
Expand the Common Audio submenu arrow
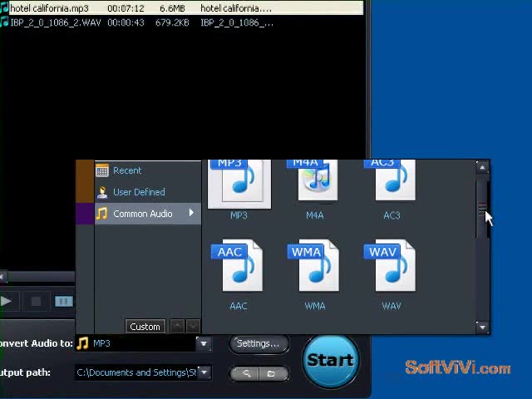point(191,213)
